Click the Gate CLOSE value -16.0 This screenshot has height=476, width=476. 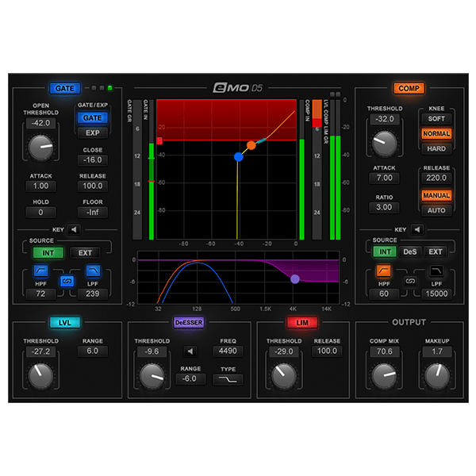93,160
